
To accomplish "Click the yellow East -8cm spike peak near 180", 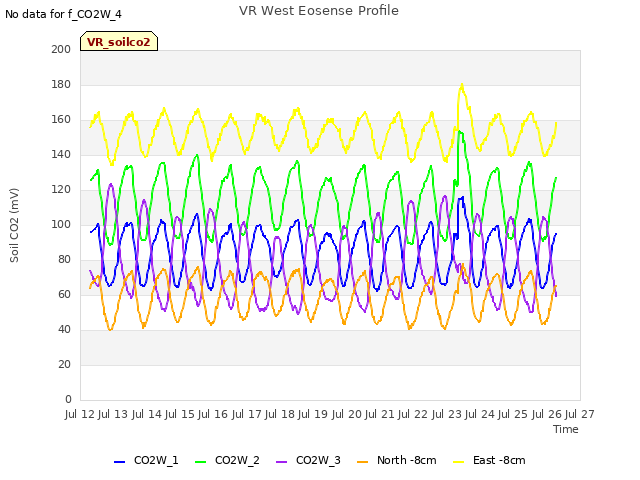I will pyautogui.click(x=462, y=85).
